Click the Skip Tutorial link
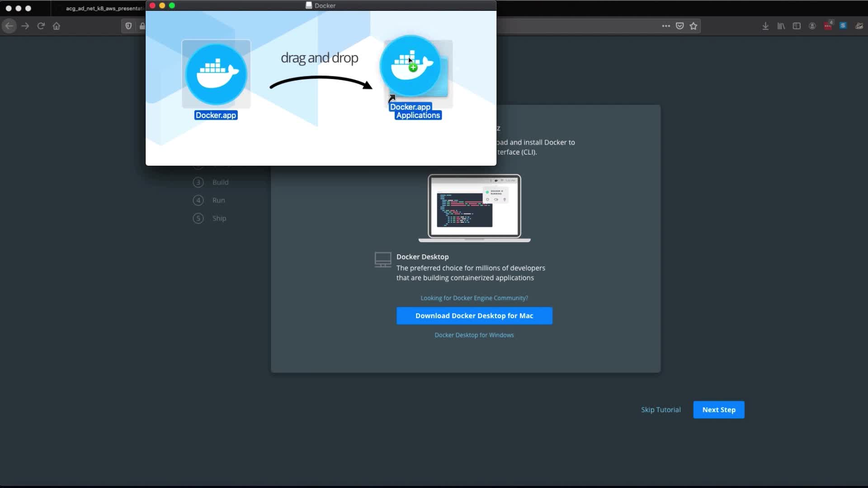Image resolution: width=868 pixels, height=488 pixels. click(x=660, y=410)
